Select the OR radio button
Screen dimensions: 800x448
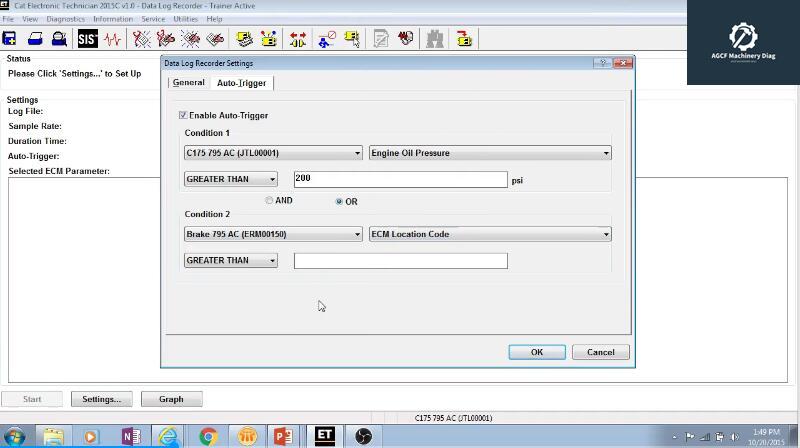pyautogui.click(x=339, y=202)
